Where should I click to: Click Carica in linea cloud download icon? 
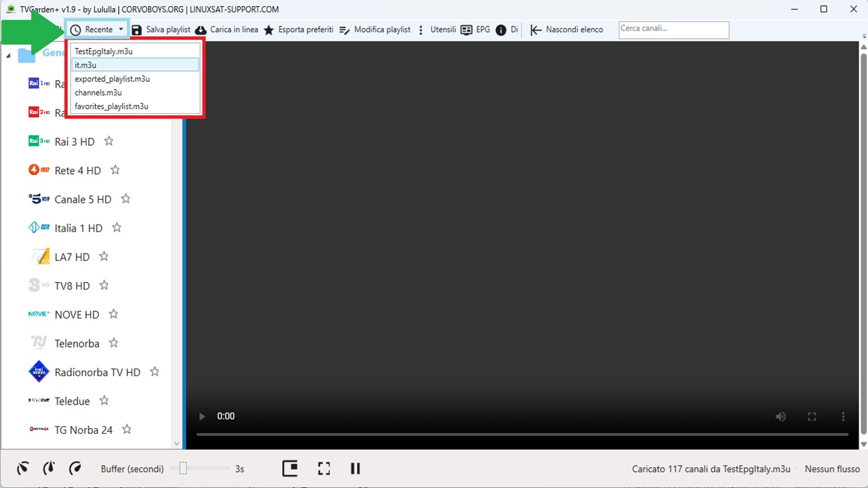(x=201, y=30)
